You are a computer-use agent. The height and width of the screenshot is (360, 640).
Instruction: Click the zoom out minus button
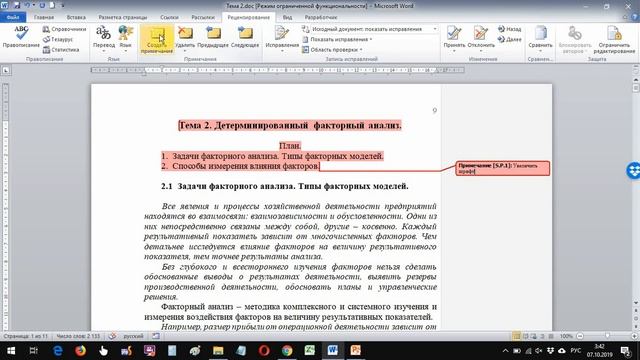click(580, 336)
